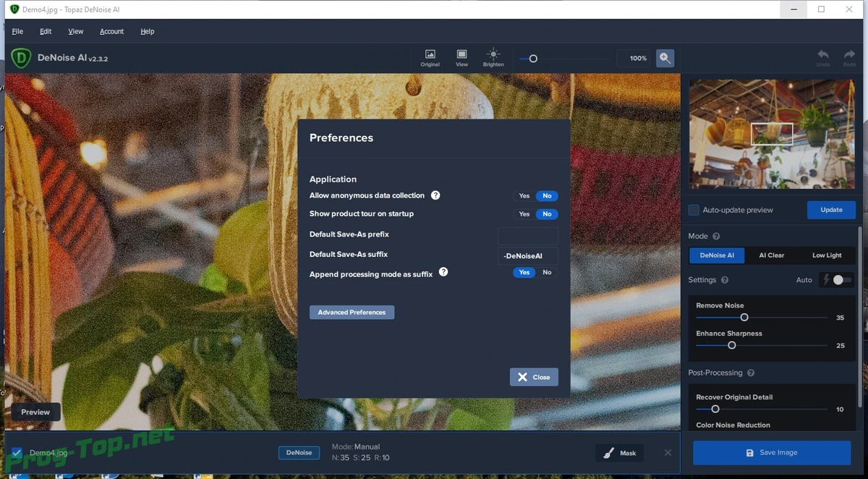Click the Advanced Preferences button
This screenshot has width=868, height=479.
(352, 313)
